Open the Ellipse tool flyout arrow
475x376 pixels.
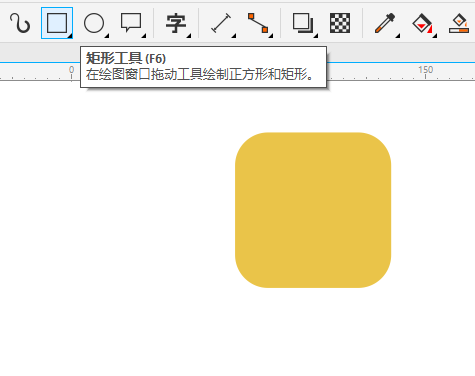107,36
